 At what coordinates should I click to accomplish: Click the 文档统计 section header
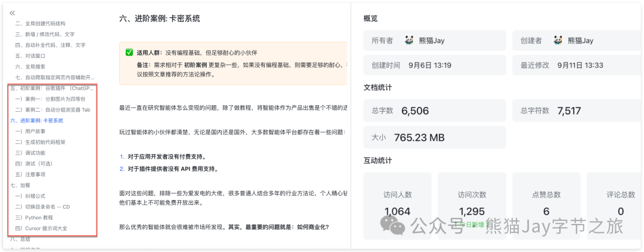(377, 87)
